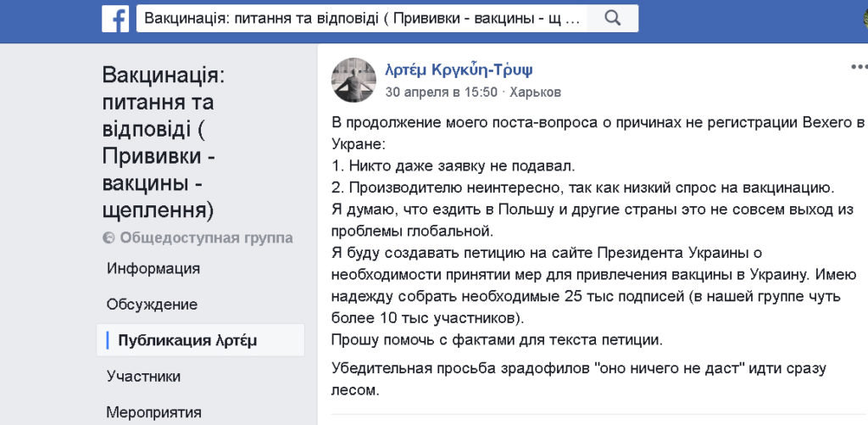Open the post options three-dot menu
The image size is (868, 425).
coord(860,67)
